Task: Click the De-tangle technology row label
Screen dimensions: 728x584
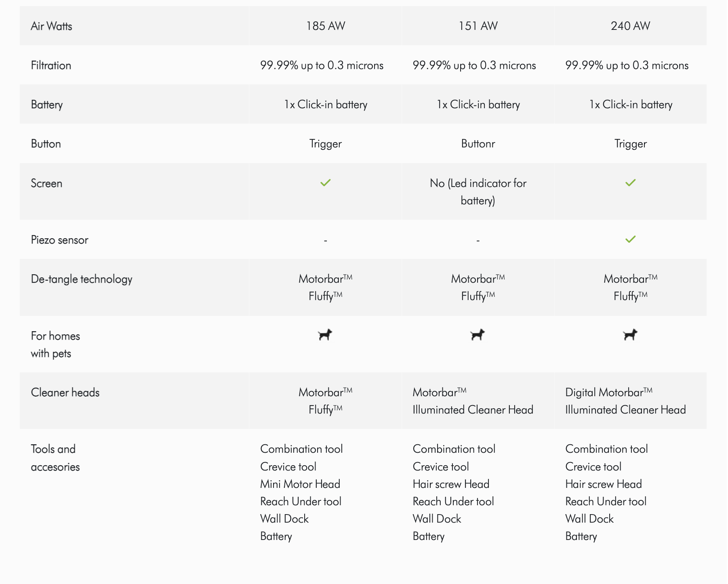Action: pos(82,279)
